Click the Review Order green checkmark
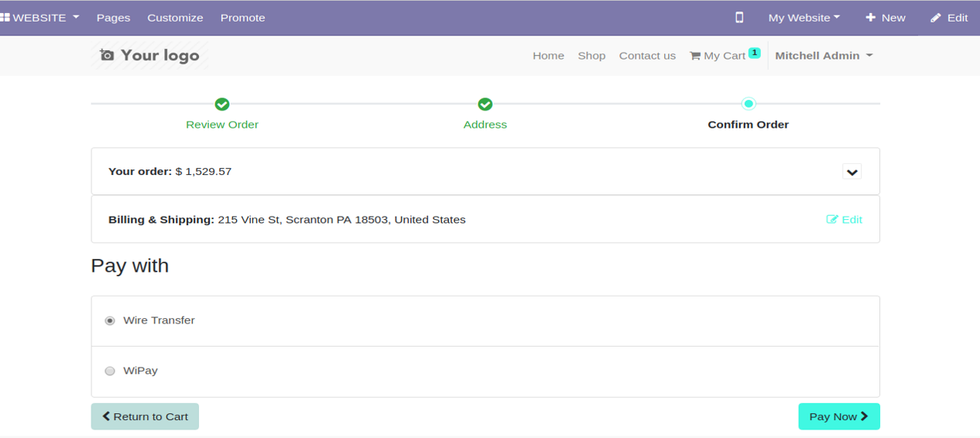The width and height of the screenshot is (980, 438). coord(222,104)
